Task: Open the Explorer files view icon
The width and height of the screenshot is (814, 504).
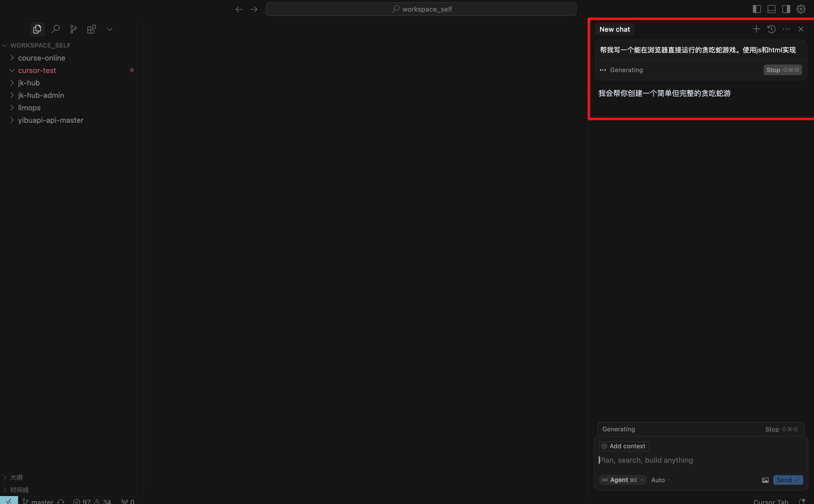Action: tap(37, 29)
